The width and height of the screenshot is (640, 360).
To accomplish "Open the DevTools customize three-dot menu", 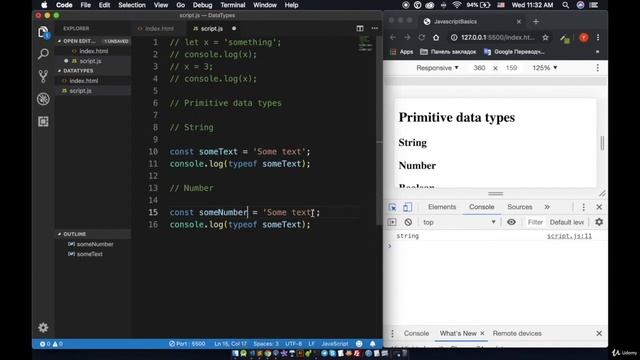I will pos(583,207).
